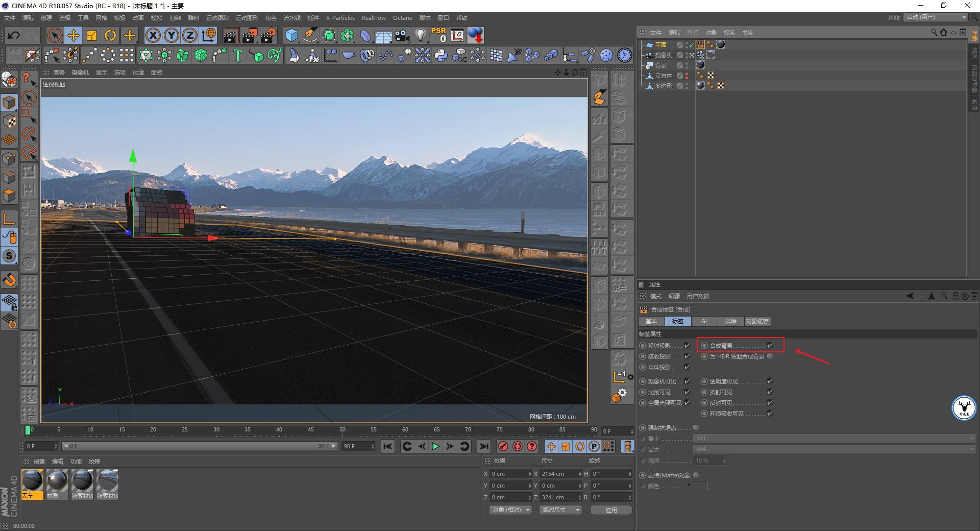Toggle the 强制抗锯齿 checkbox
This screenshot has width=980, height=531.
click(x=696, y=428)
